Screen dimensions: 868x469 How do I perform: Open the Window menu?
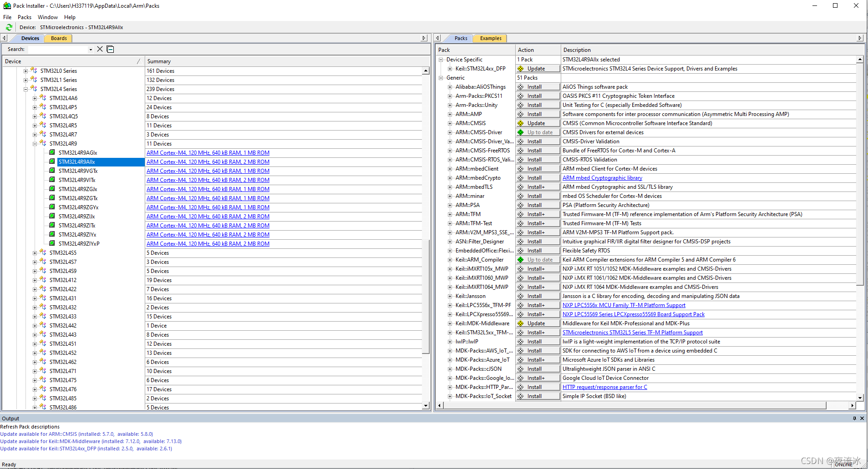tap(48, 17)
